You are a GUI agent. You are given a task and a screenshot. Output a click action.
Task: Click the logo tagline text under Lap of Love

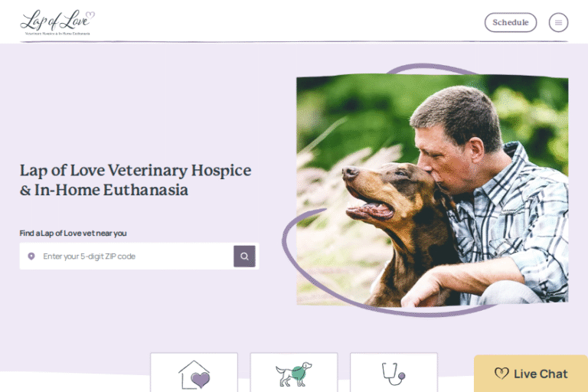click(57, 34)
